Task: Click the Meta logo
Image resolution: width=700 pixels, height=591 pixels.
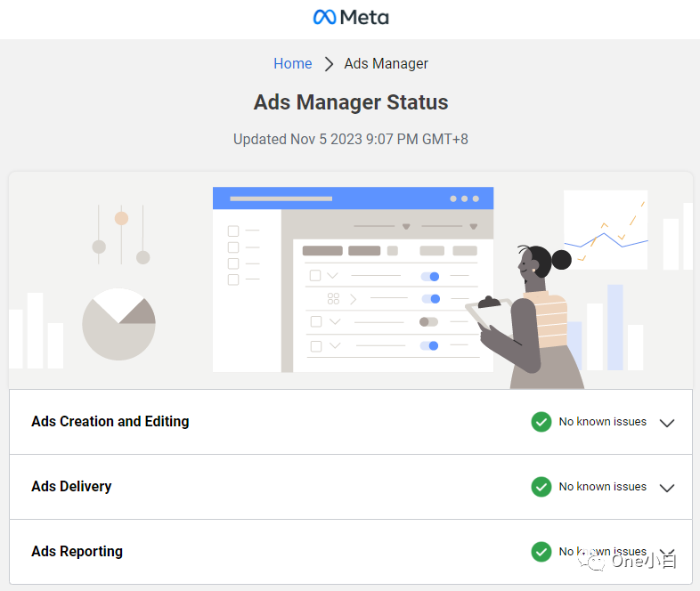Action: pos(351,18)
